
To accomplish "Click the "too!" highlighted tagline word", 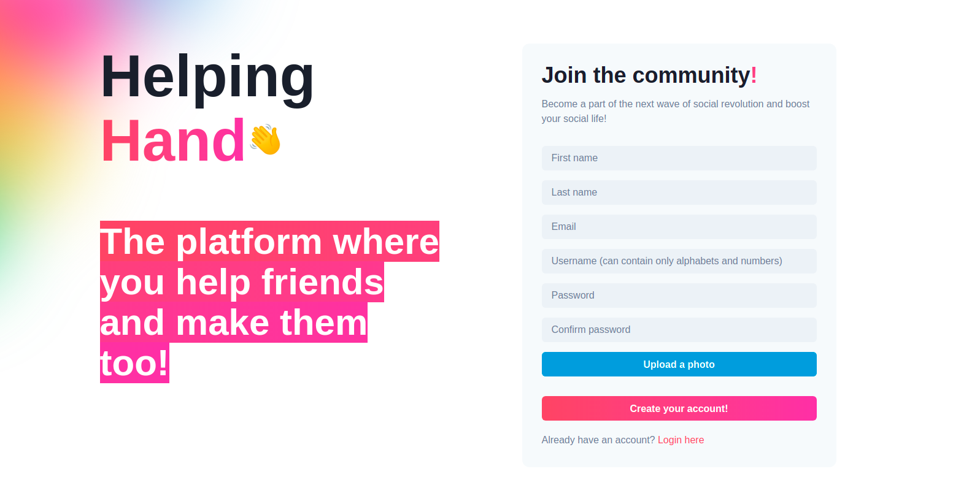I will 134,363.
